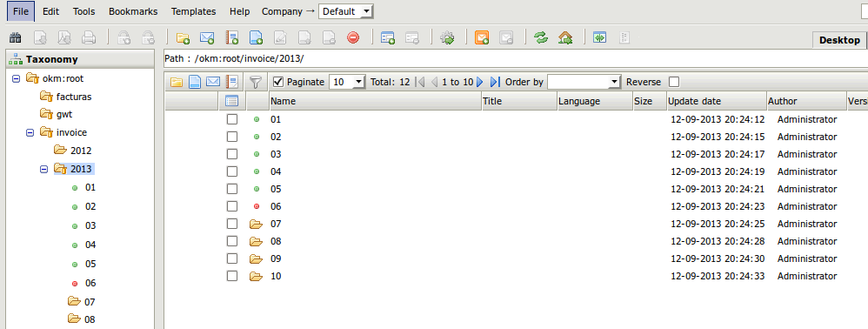The height and width of the screenshot is (329, 868).
Task: Click the lock icon with plus sign
Action: click(124, 37)
